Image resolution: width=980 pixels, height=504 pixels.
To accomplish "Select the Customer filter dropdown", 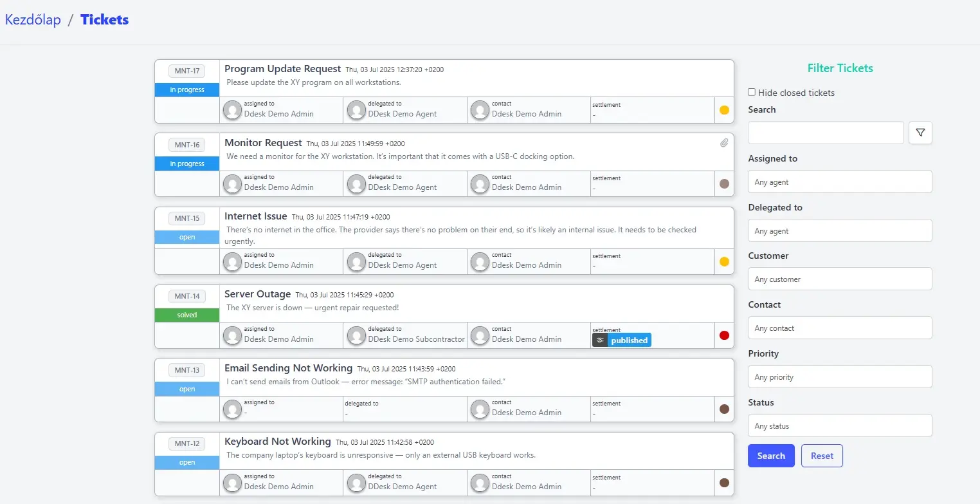I will coord(839,279).
